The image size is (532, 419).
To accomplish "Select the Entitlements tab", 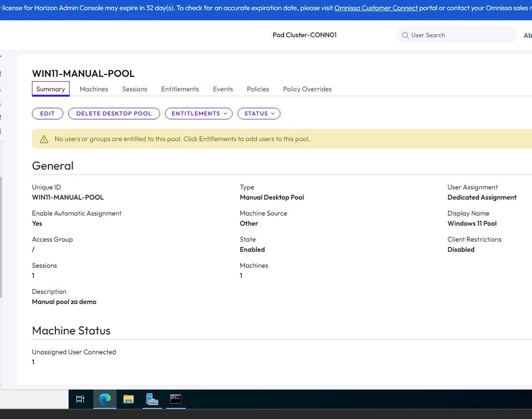I will point(180,89).
